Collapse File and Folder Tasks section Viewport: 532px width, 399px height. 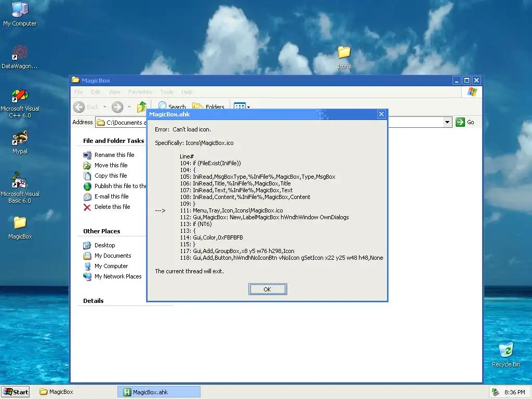pos(113,141)
